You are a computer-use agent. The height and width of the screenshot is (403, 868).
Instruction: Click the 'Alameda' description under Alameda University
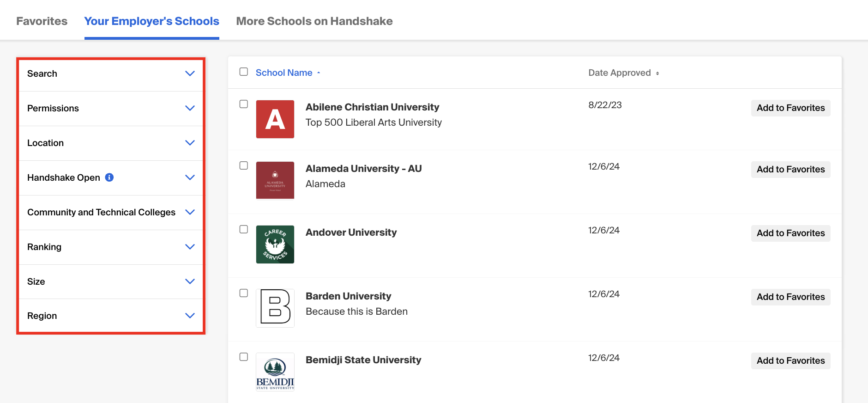coord(325,184)
